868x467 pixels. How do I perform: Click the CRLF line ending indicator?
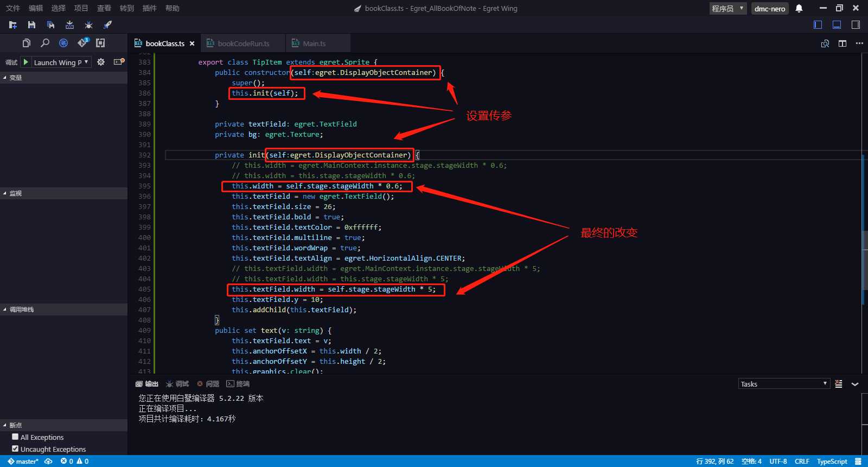(802, 461)
